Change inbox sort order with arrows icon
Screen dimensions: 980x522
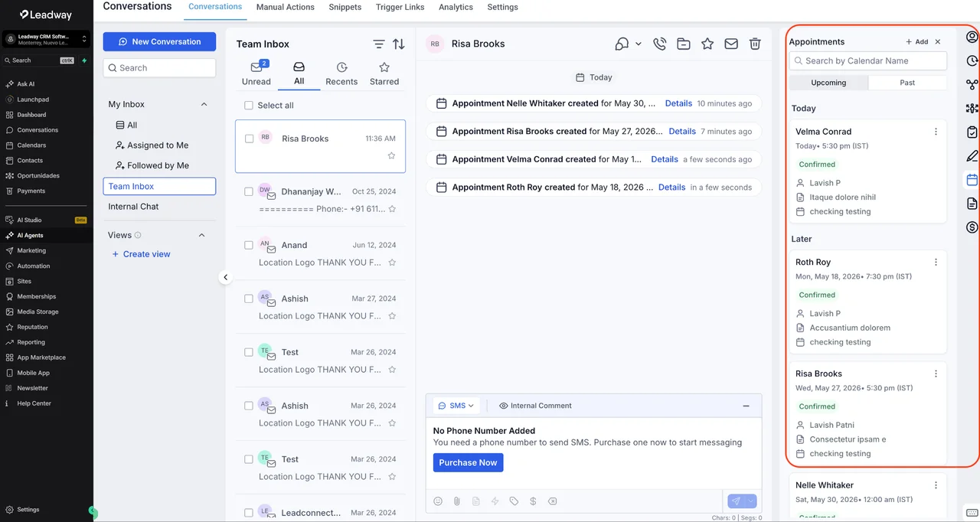coord(399,44)
